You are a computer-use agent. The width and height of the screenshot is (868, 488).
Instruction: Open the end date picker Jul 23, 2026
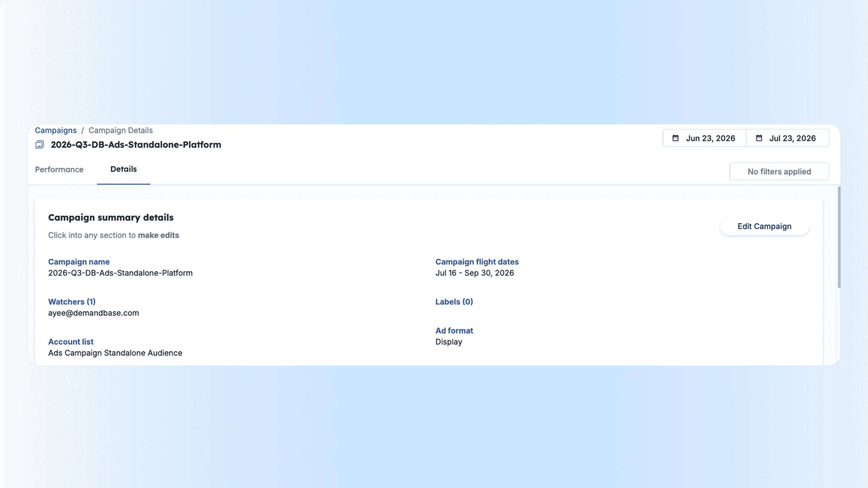coord(787,138)
